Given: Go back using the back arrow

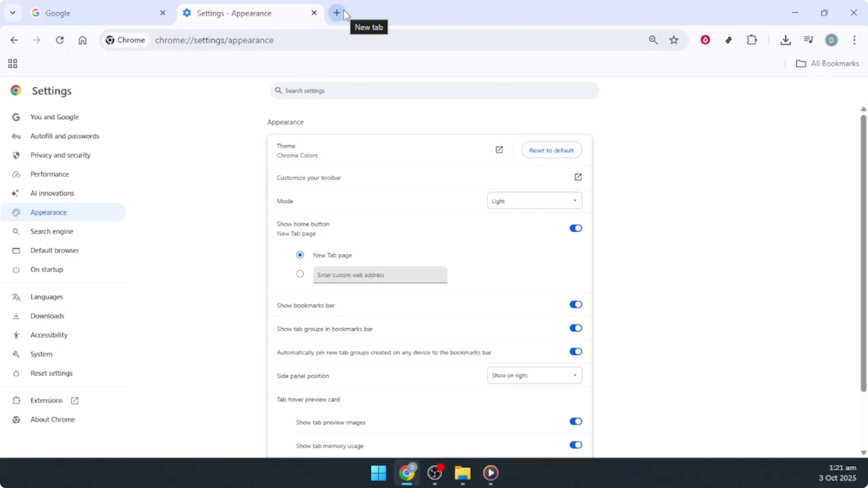Looking at the screenshot, I should (14, 40).
